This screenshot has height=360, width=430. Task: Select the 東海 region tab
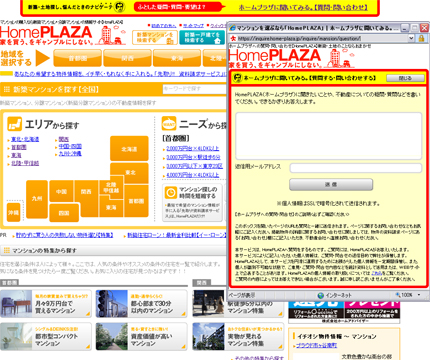pyautogui.click(x=177, y=58)
